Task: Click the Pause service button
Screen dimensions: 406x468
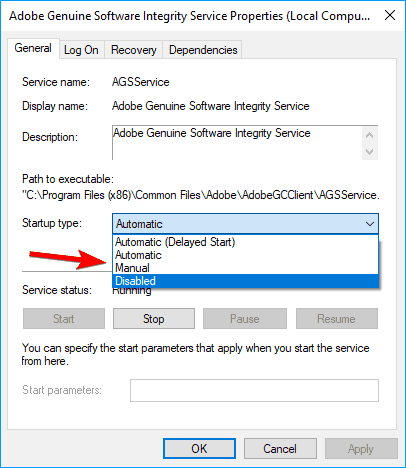Action: [245, 319]
